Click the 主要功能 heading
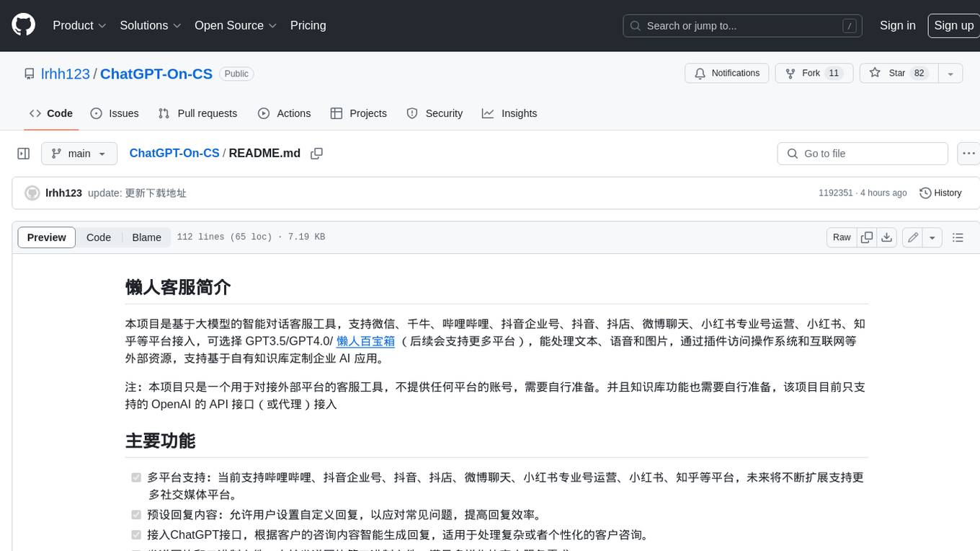The image size is (980, 551). (161, 441)
